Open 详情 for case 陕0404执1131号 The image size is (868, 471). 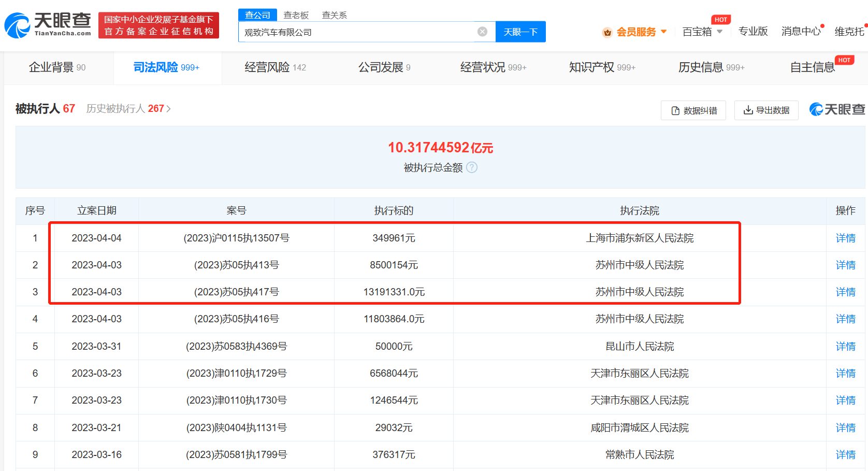[845, 427]
